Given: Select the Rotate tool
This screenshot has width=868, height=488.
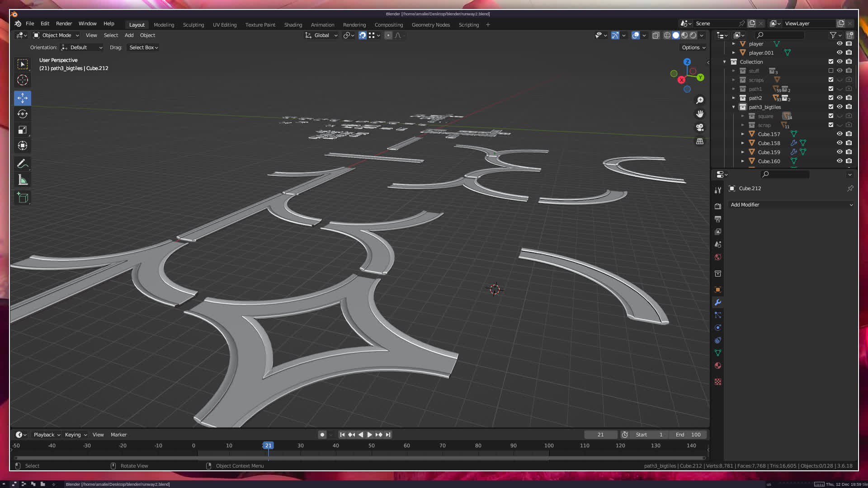Looking at the screenshot, I should (x=23, y=114).
